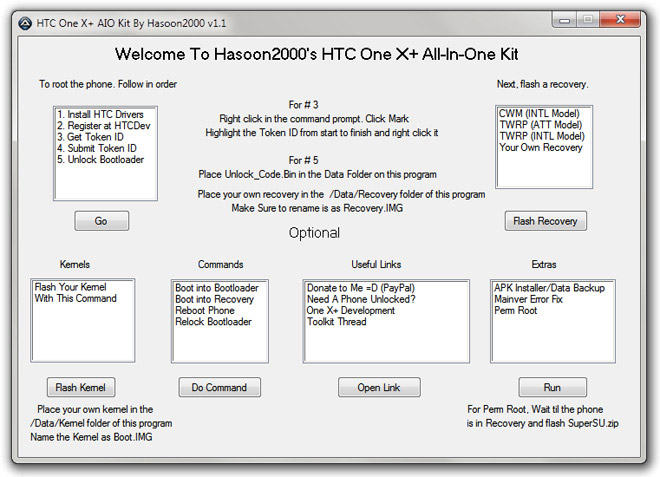
Task: Select '5. Unlock Bootloader' step
Action: pos(100,160)
